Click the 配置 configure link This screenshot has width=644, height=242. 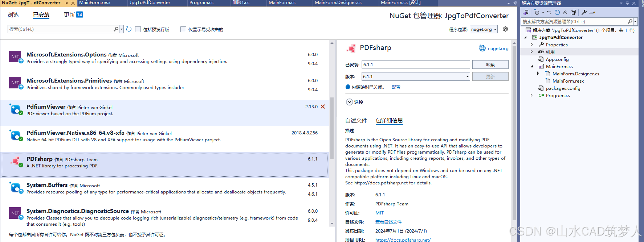[396, 87]
